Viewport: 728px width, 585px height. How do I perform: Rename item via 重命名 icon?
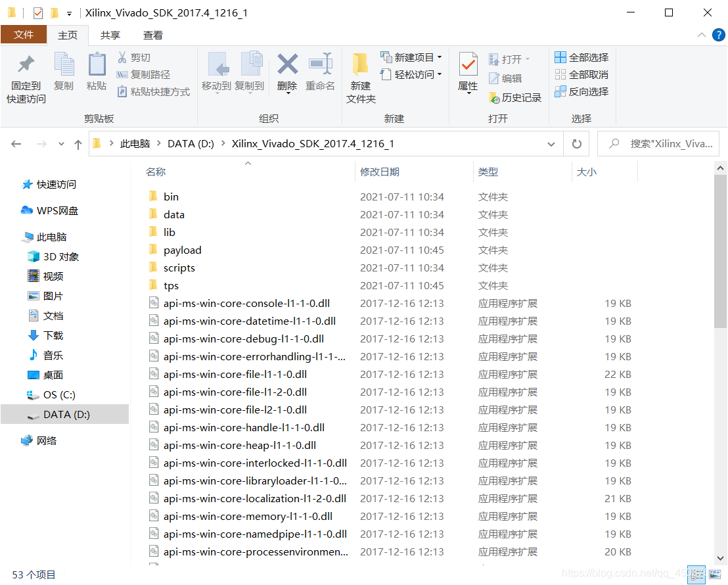[320, 72]
